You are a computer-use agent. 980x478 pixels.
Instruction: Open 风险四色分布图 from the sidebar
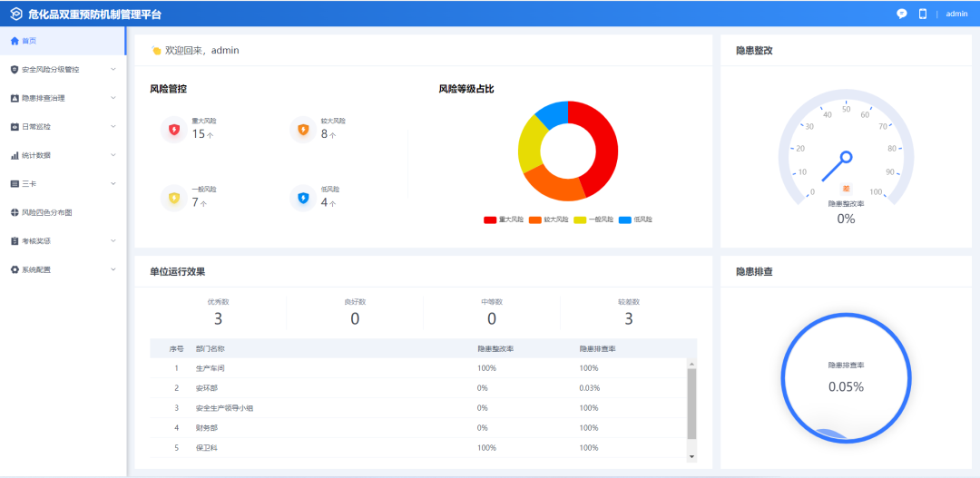[x=46, y=212]
